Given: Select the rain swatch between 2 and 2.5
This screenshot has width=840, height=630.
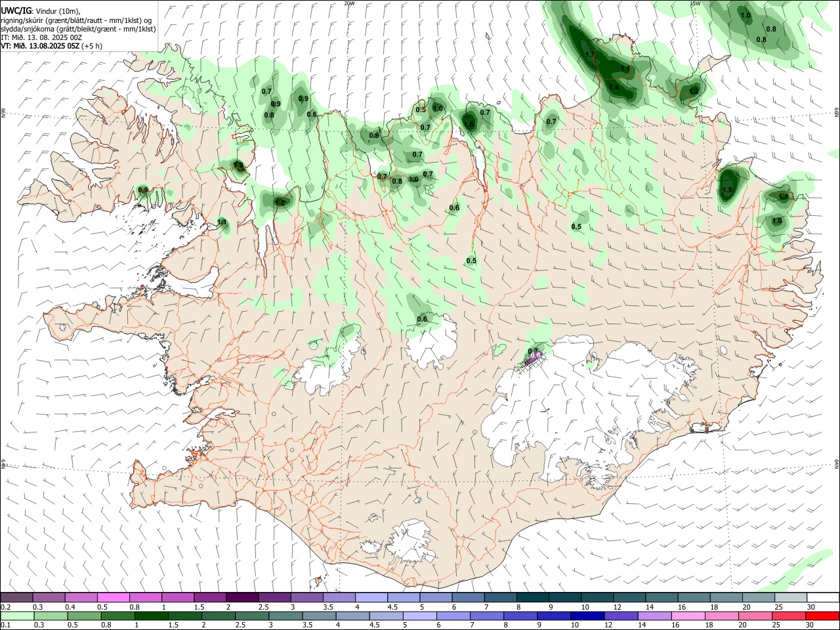Looking at the screenshot, I should [x=218, y=616].
